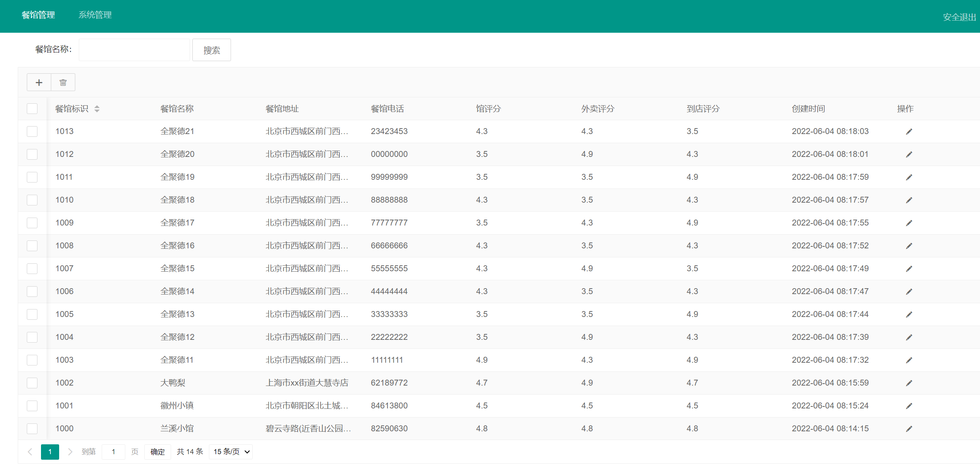Check the box for row 1005

point(32,314)
